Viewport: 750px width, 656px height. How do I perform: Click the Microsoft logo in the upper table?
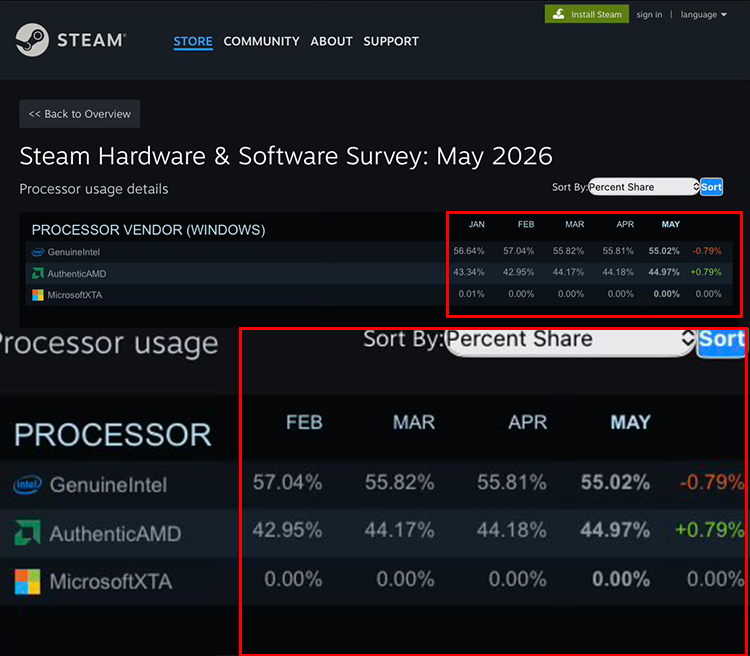[x=38, y=295]
